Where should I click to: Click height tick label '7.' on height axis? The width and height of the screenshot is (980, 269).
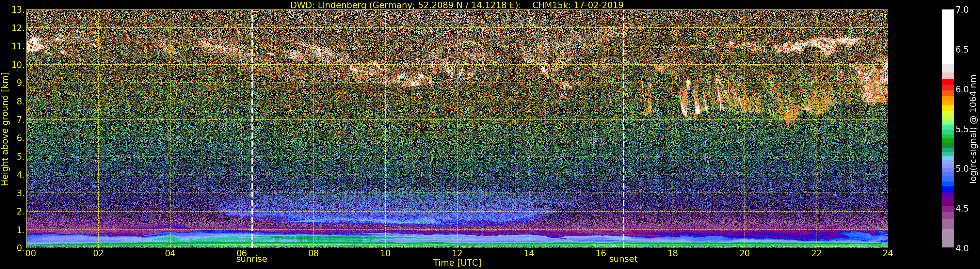21,120
